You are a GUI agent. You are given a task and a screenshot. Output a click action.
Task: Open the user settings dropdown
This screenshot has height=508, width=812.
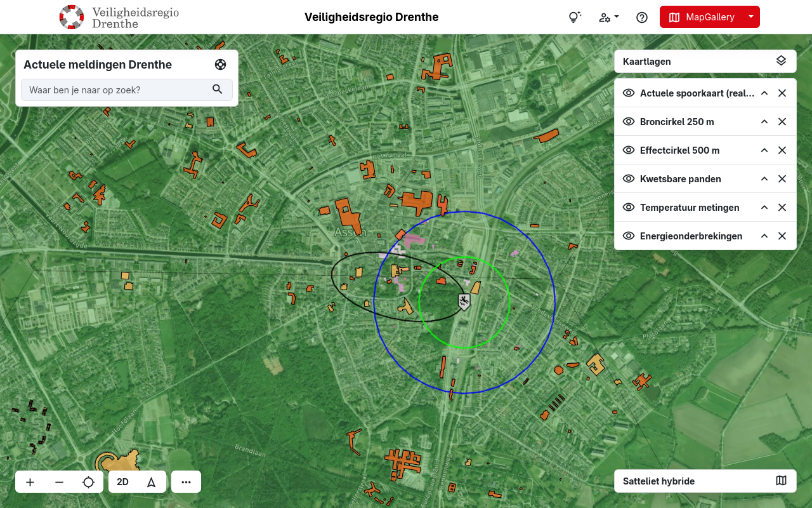pos(608,17)
